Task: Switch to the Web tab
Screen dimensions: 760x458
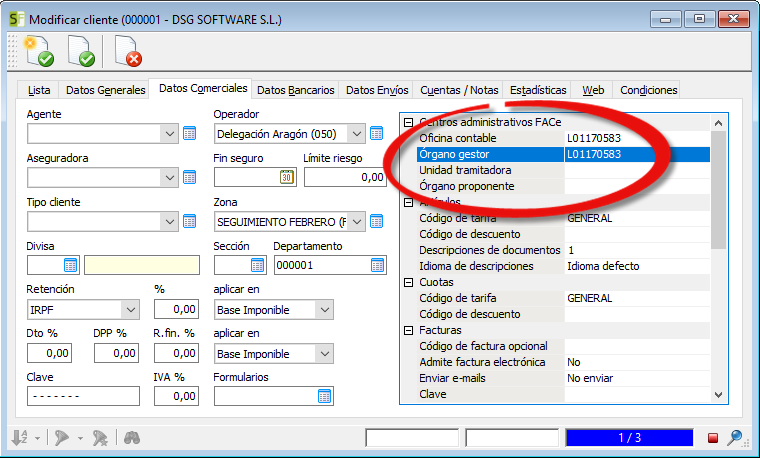Action: 593,90
